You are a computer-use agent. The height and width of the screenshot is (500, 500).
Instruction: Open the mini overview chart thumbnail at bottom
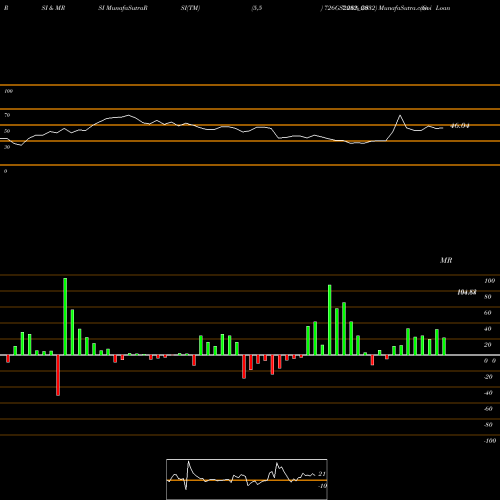247,479
